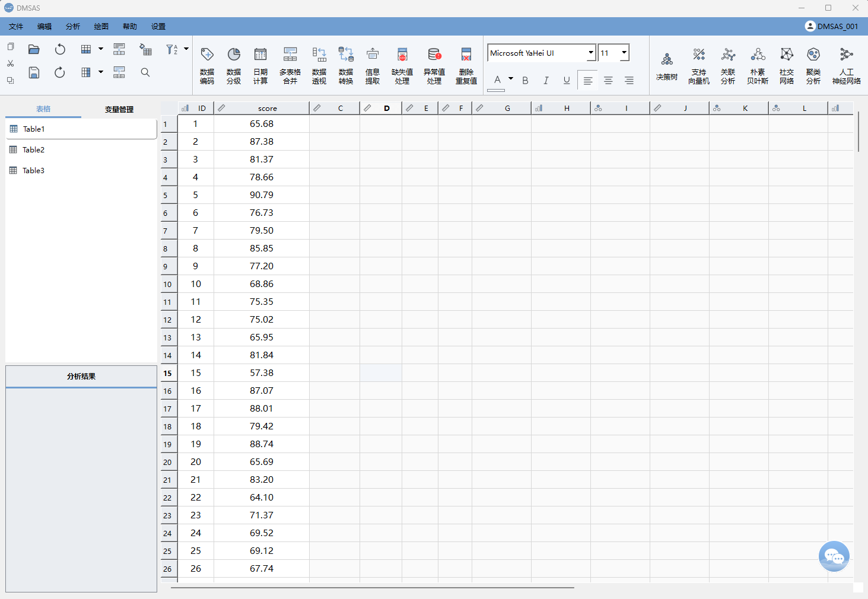Open the 日期计算 date calculation tool

[x=260, y=65]
